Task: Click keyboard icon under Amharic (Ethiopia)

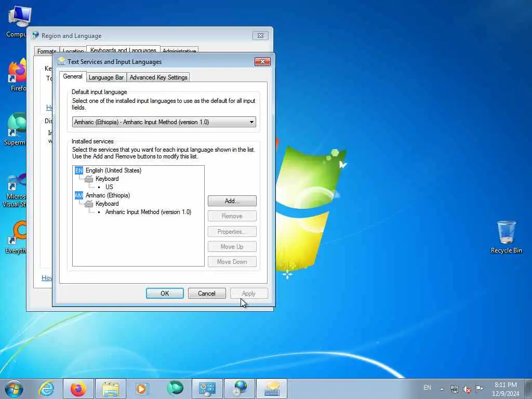Action: (89, 204)
